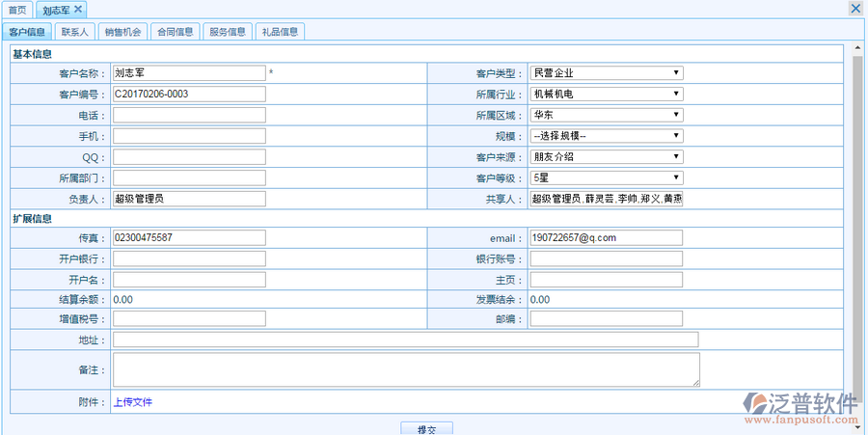The width and height of the screenshot is (868, 435).
Task: Click the 共享人 field
Action: pyautogui.click(x=607, y=200)
